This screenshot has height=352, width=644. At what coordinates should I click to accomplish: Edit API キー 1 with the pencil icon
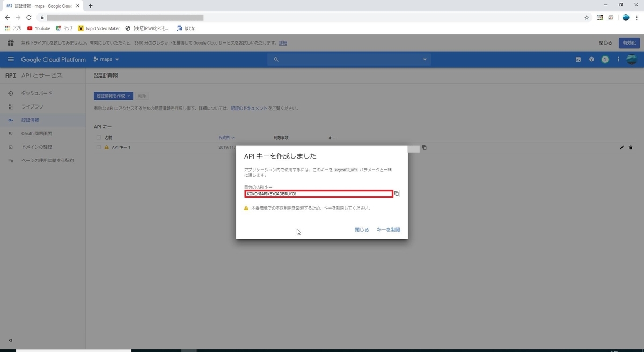[621, 147]
